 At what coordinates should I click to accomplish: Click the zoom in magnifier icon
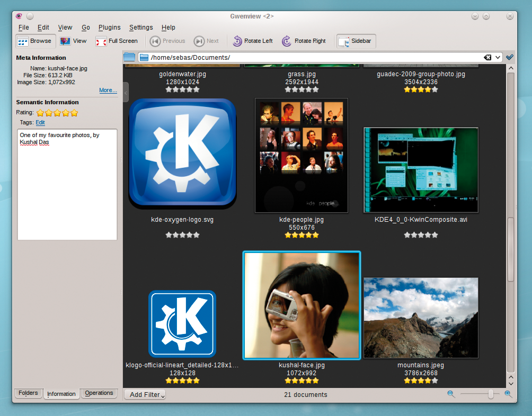(x=508, y=394)
